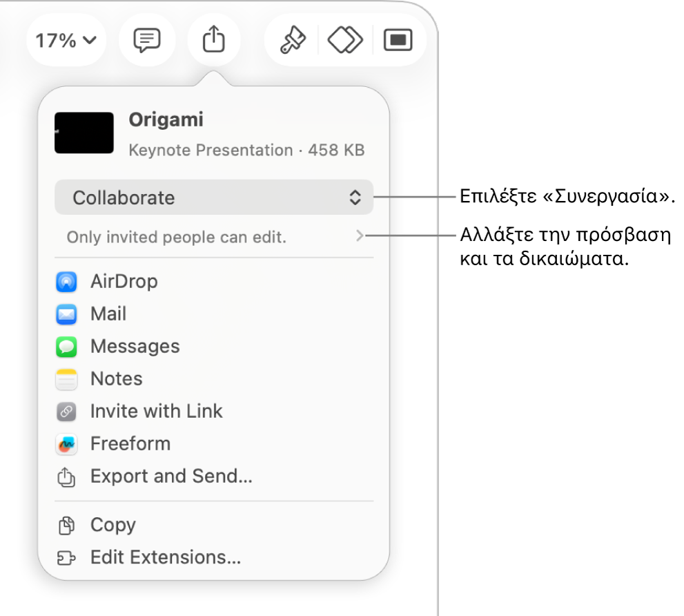The height and width of the screenshot is (616, 684).
Task: Click Copy in the share menu
Action: coord(113,526)
